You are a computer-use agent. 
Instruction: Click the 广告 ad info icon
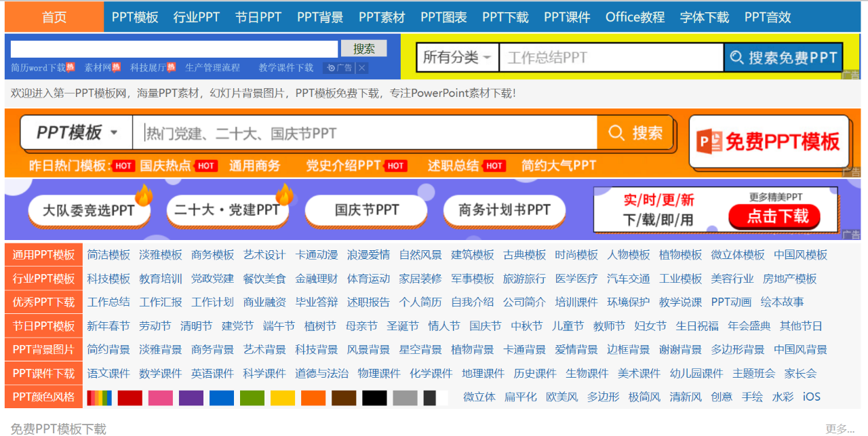tap(340, 68)
